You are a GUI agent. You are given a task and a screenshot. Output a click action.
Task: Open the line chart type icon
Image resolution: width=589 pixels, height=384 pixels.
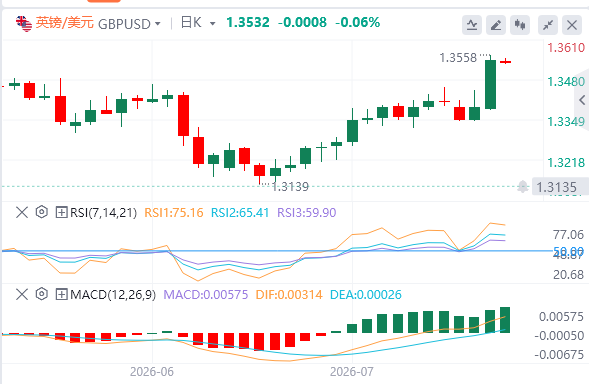(472, 25)
